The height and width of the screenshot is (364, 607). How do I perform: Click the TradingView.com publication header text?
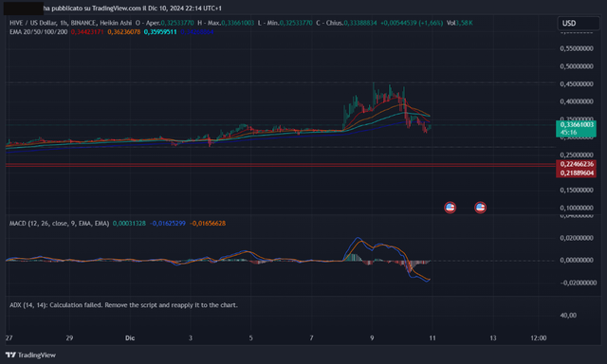coord(133,9)
